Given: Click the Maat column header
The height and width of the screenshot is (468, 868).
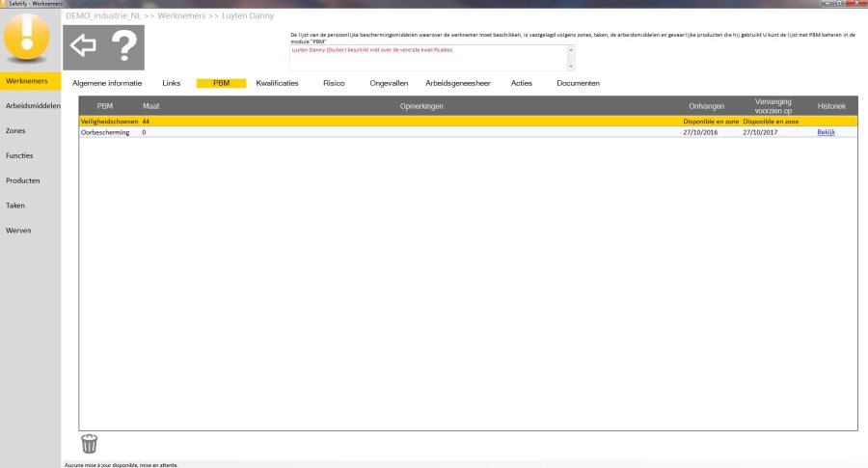Looking at the screenshot, I should (151, 106).
